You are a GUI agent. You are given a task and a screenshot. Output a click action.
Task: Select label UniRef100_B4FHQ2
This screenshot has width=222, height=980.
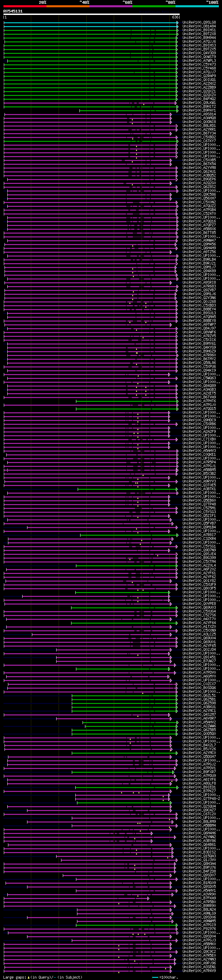pyautogui.click(x=199, y=99)
